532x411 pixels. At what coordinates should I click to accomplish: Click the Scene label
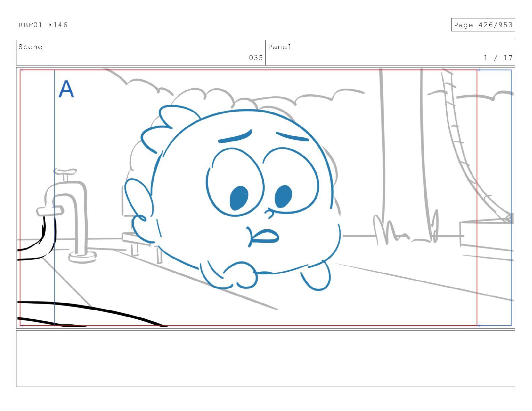coord(30,47)
